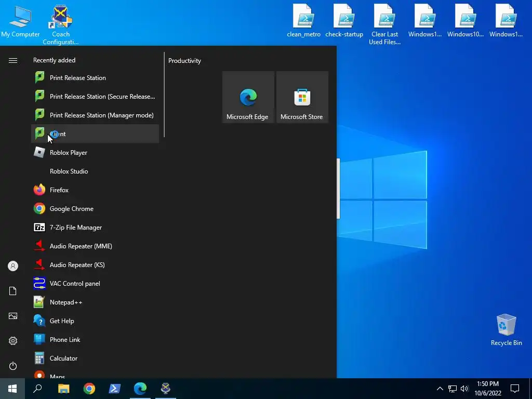Launch Audio Repeater (KS)
Viewport: 532px width, 399px height.
coord(95,264)
